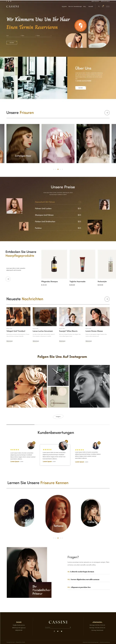Open Pflegendes Shampoo product thumbnail
The height and width of the screenshot is (644, 116).
[54, 264]
